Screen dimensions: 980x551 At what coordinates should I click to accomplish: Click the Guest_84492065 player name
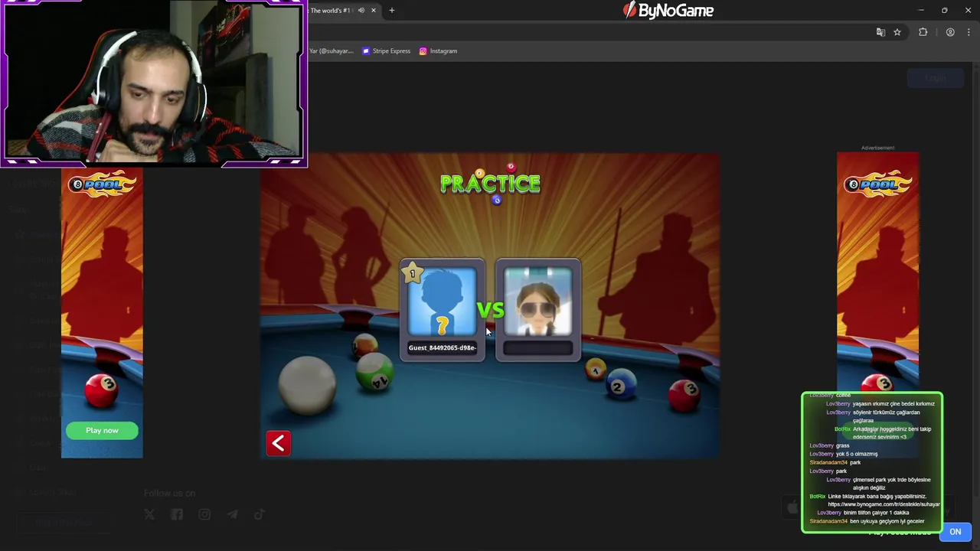point(442,347)
